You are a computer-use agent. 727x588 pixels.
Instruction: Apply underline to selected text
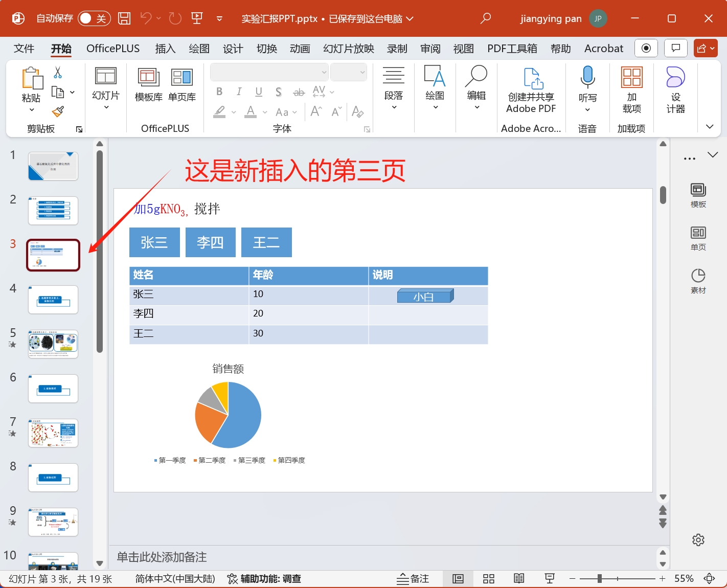click(258, 92)
